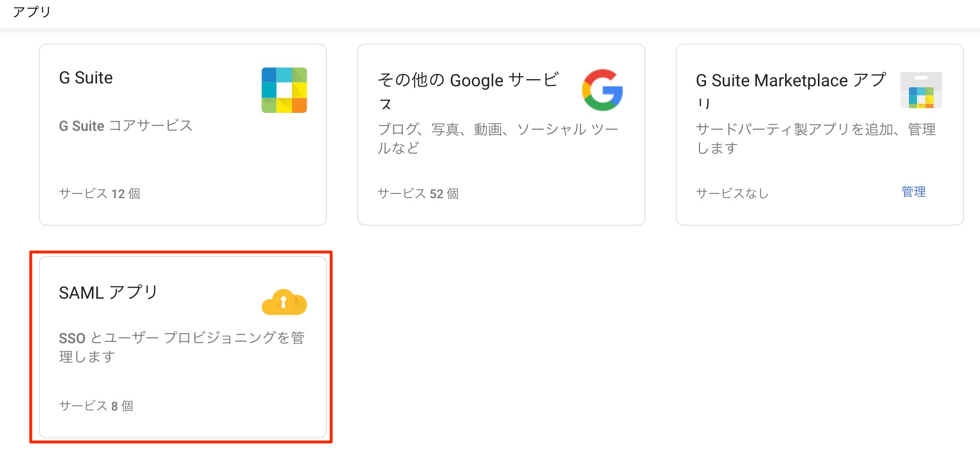Click the アプリ page header title

pyautogui.click(x=32, y=11)
